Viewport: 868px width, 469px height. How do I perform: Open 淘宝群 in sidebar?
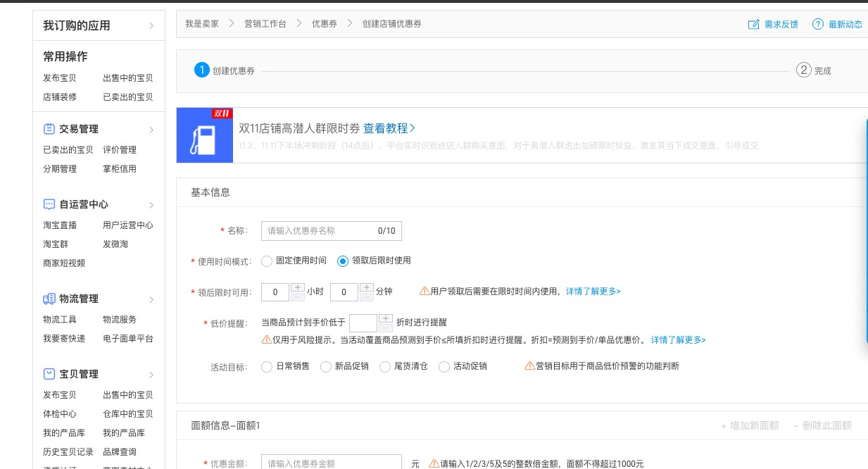point(56,244)
